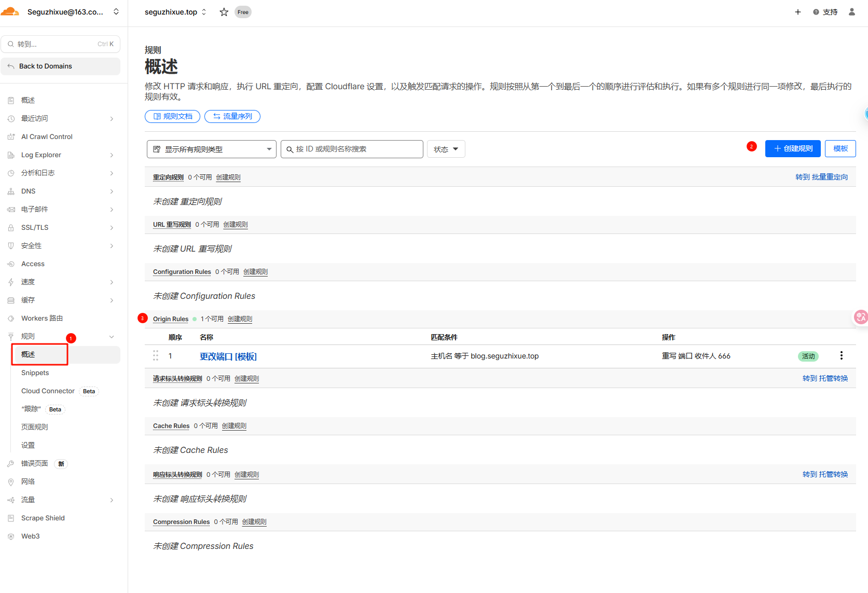Star the seguzhixue.top domain
Image resolution: width=868 pixels, height=593 pixels.
coord(224,12)
